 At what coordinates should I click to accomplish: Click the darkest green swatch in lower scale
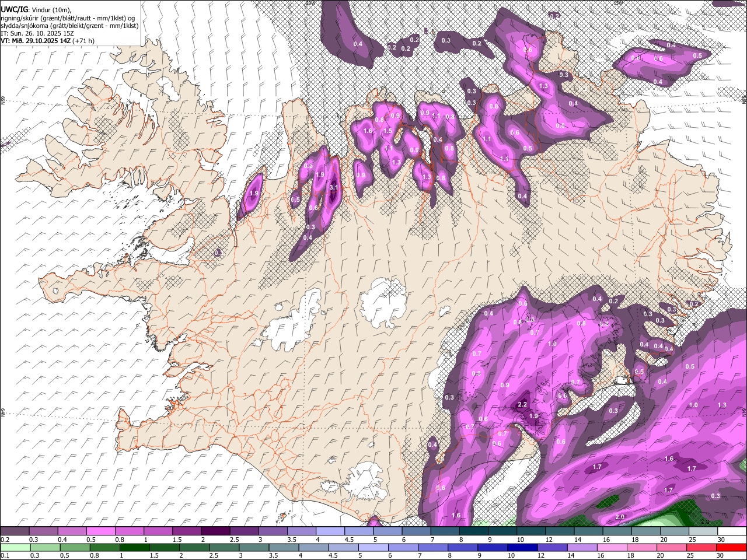pyautogui.click(x=135, y=547)
